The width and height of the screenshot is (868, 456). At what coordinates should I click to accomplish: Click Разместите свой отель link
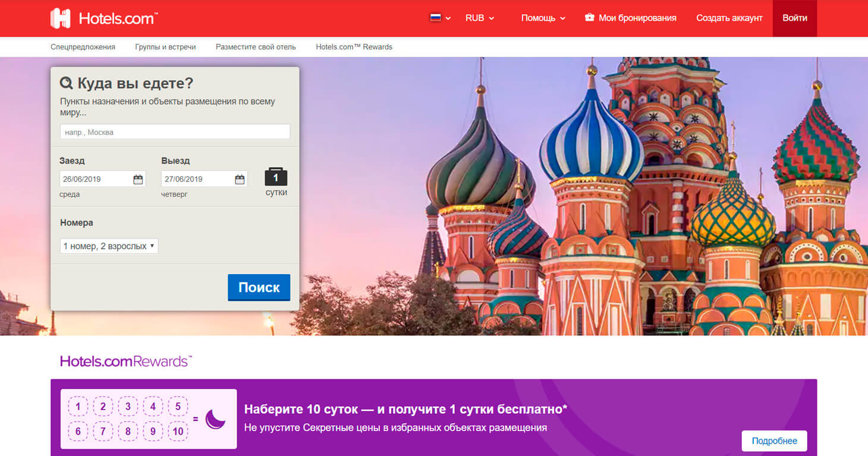[x=256, y=46]
